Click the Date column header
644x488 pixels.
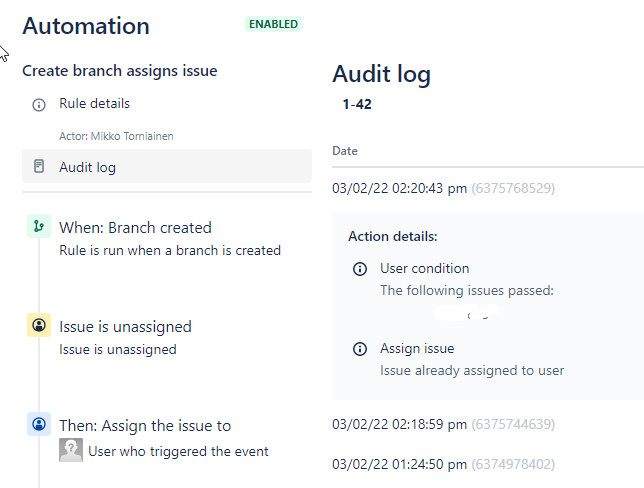click(x=345, y=151)
